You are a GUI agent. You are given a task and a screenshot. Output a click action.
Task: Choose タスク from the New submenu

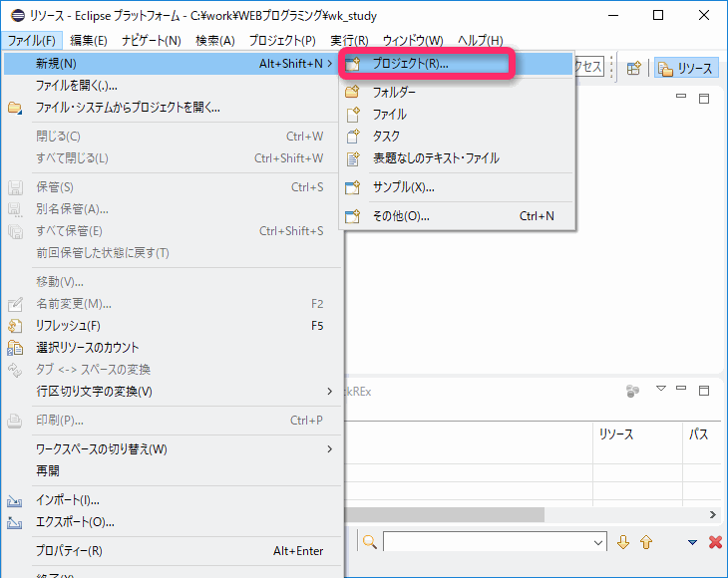pyautogui.click(x=457, y=136)
